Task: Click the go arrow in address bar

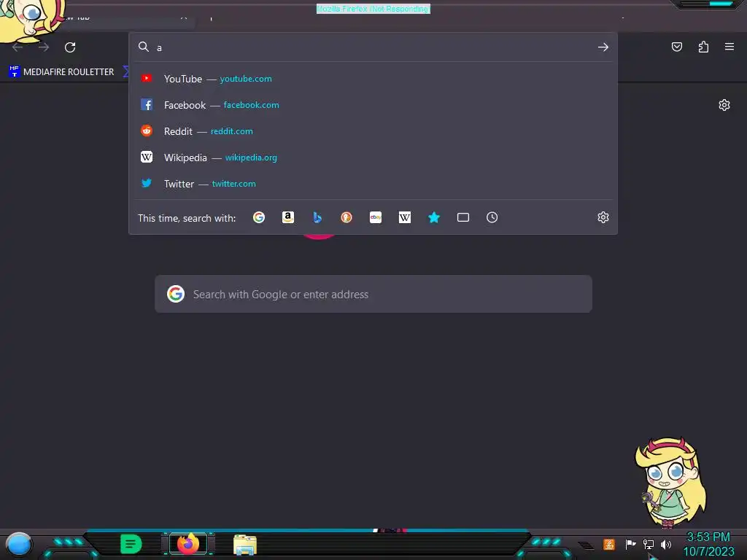Action: (603, 47)
